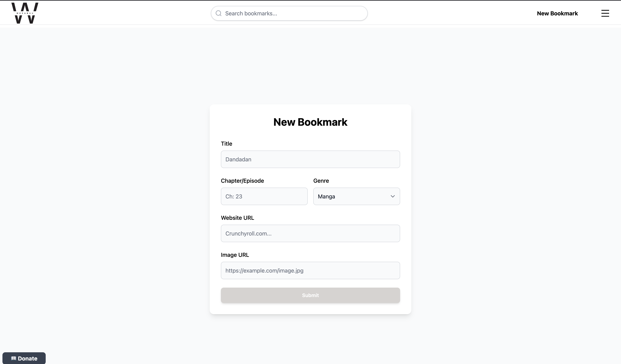This screenshot has width=621, height=364.
Task: Open the hamburger menu icon
Action: [x=605, y=13]
